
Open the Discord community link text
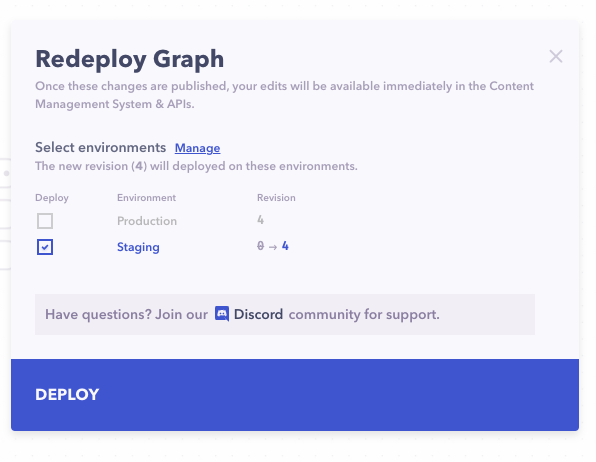click(x=258, y=314)
